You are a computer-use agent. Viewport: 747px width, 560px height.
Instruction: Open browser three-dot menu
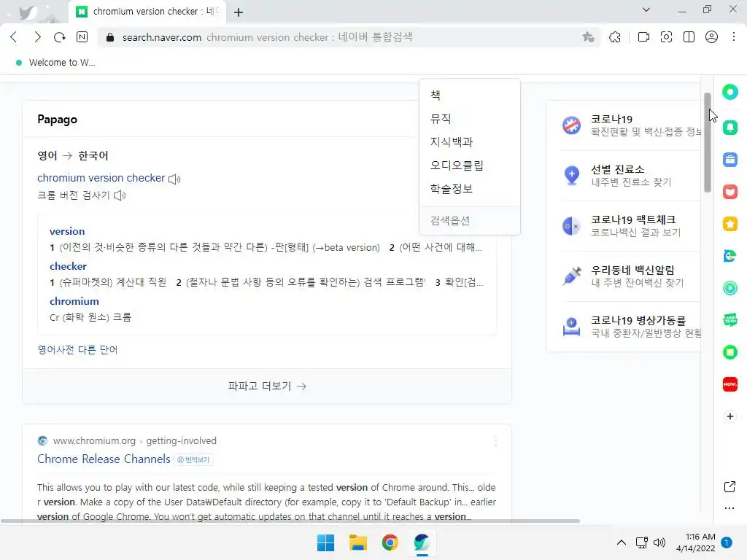(x=734, y=37)
